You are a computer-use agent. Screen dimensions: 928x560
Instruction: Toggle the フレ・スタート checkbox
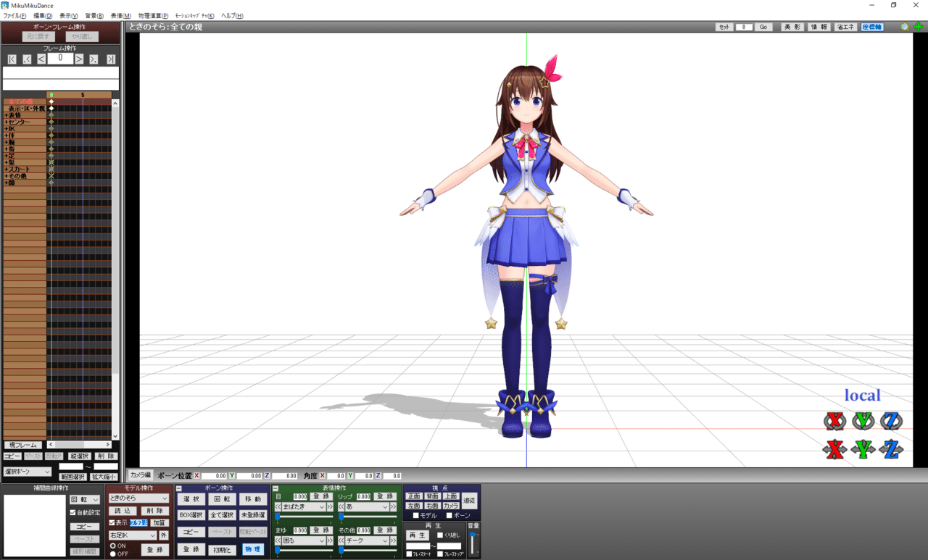coord(409,554)
